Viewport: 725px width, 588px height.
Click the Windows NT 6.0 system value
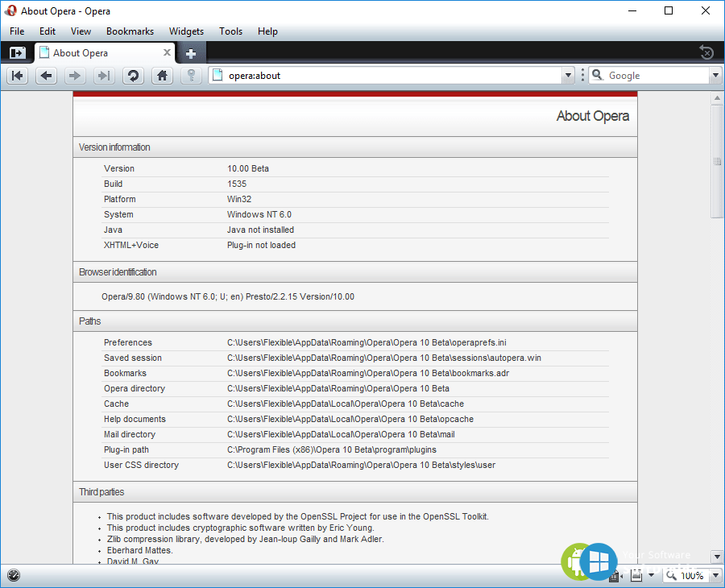[x=259, y=214]
